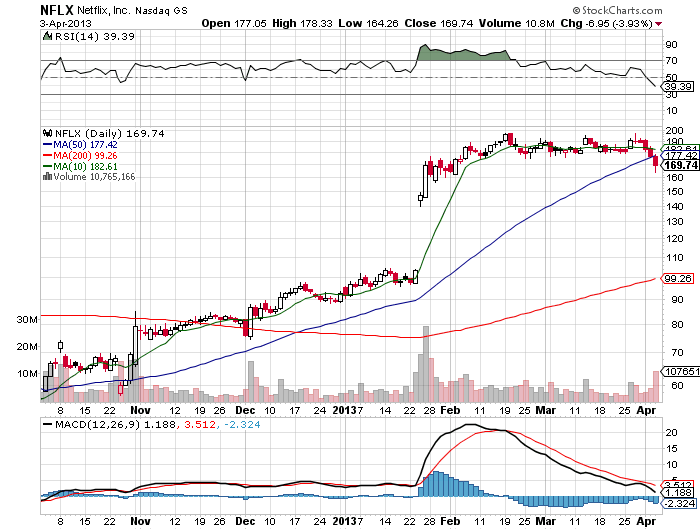The image size is (700, 530).
Task: Click the '30M' volume axis label
Action: tap(27, 320)
